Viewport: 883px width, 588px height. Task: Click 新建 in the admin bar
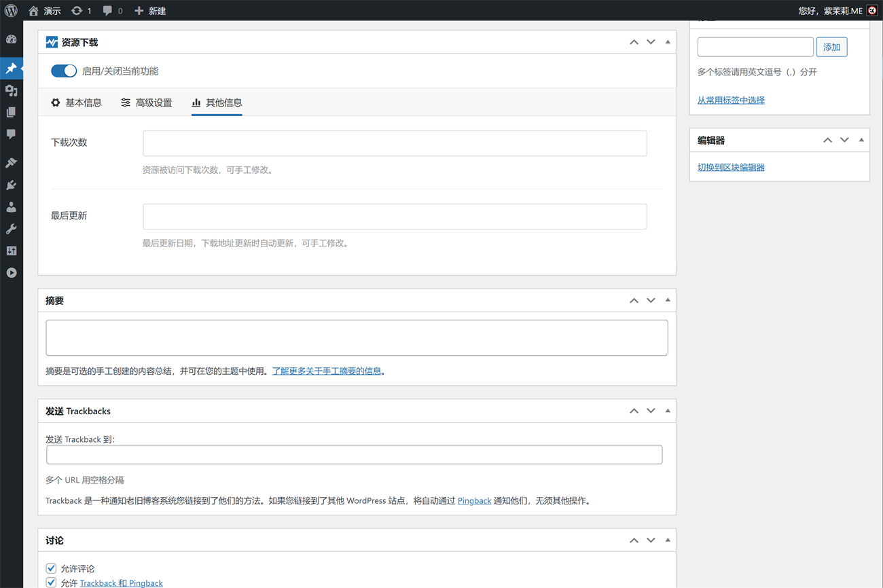pyautogui.click(x=150, y=10)
